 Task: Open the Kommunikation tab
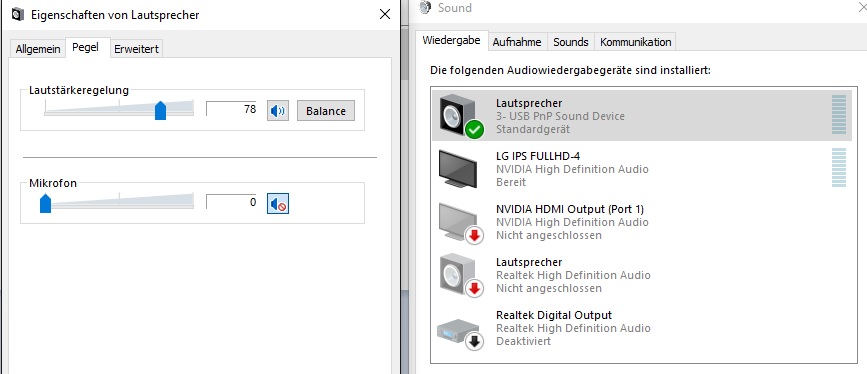[x=635, y=42]
